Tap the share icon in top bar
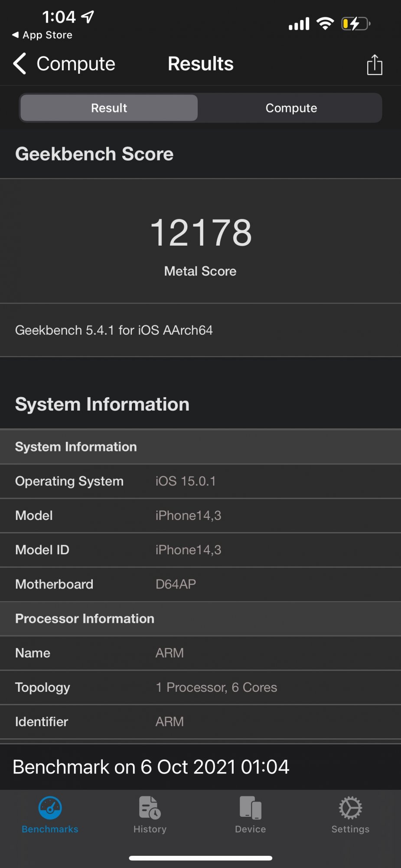 click(x=375, y=64)
